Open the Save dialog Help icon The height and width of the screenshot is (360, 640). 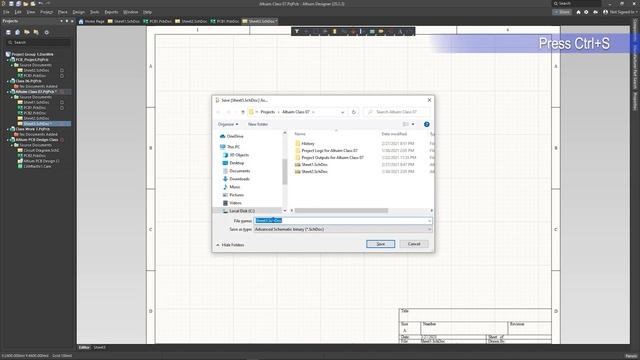427,124
